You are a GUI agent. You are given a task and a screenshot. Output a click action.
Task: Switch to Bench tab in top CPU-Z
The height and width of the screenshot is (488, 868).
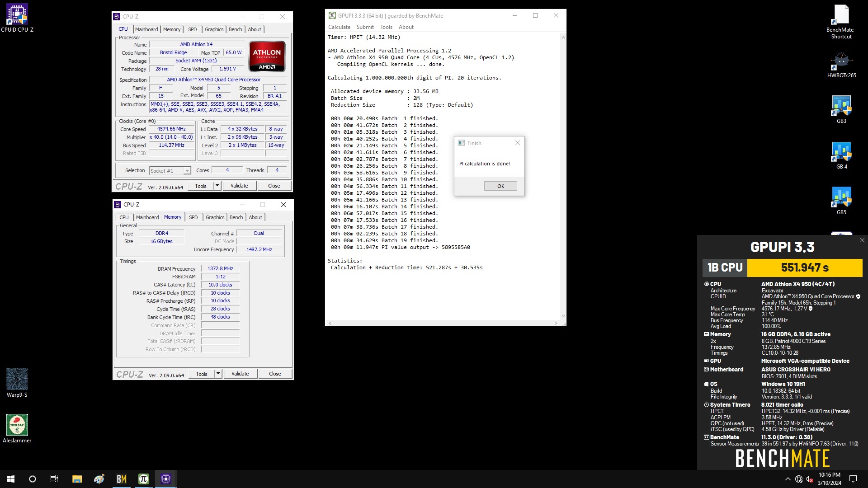point(235,29)
